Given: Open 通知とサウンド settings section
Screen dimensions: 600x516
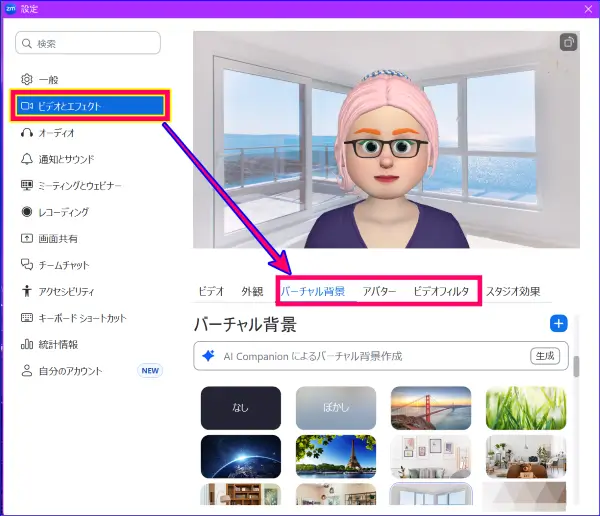Looking at the screenshot, I should (x=66, y=159).
